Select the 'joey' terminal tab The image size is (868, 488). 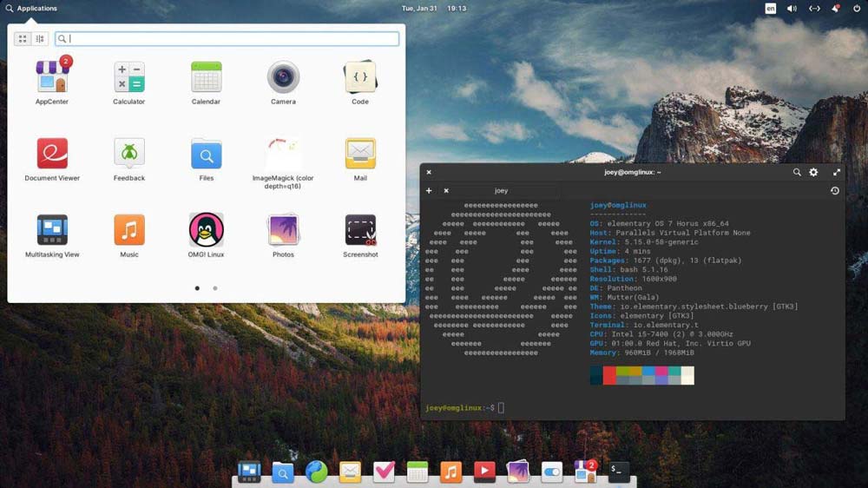coord(501,190)
